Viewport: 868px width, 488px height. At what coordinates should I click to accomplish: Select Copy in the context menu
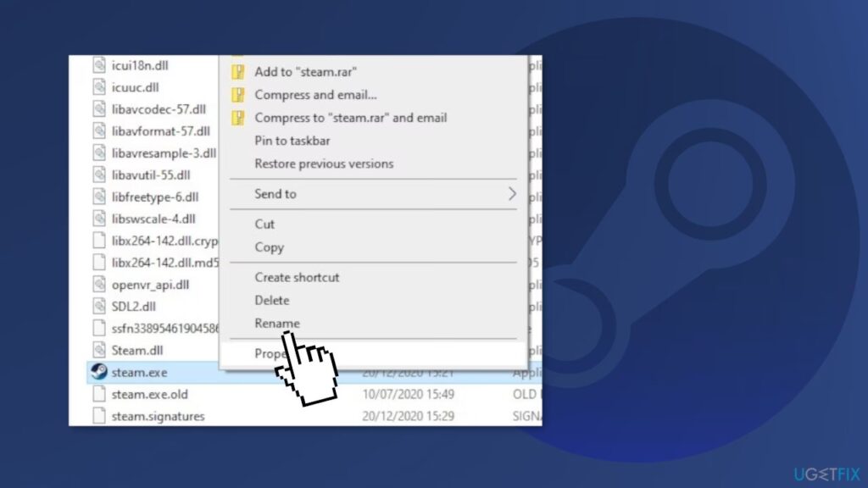click(x=269, y=247)
